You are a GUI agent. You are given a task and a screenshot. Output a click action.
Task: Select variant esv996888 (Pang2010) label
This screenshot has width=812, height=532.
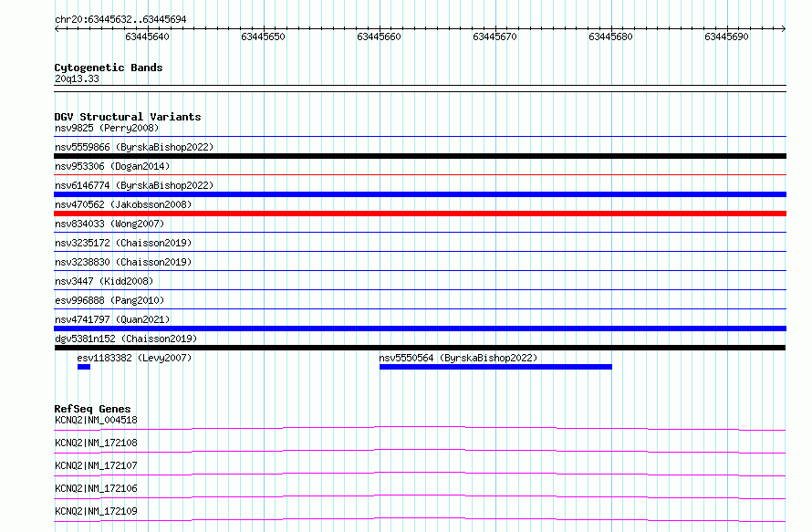[x=109, y=300]
